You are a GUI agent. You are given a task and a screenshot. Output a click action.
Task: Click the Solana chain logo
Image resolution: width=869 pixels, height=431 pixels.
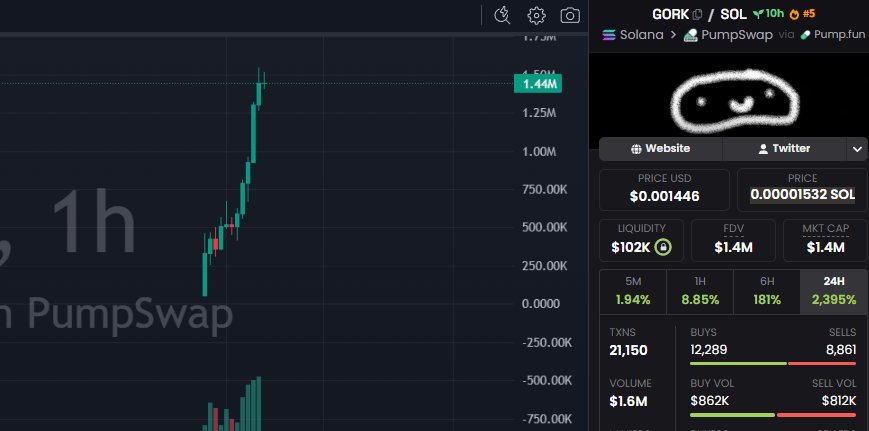609,34
